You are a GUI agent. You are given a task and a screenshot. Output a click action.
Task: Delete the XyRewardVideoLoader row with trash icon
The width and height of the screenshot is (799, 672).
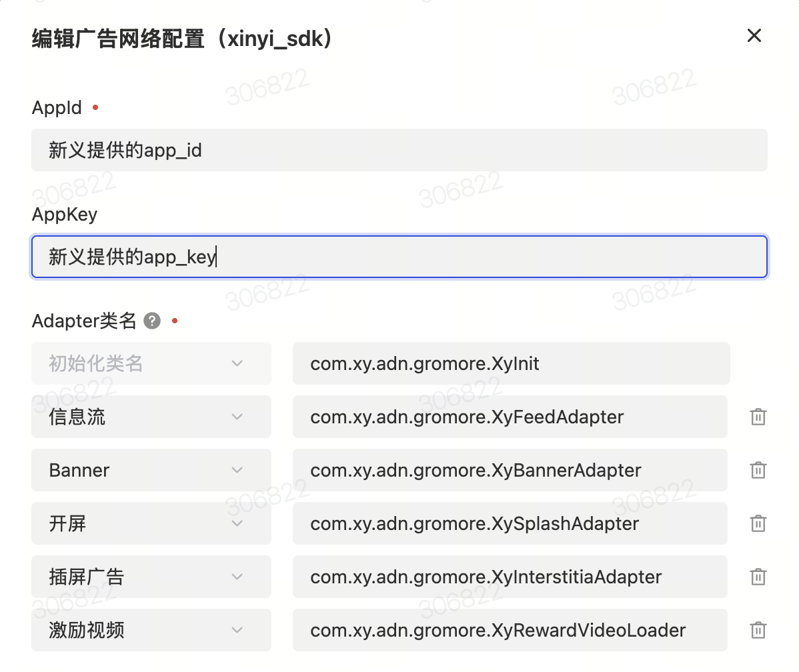(x=758, y=631)
